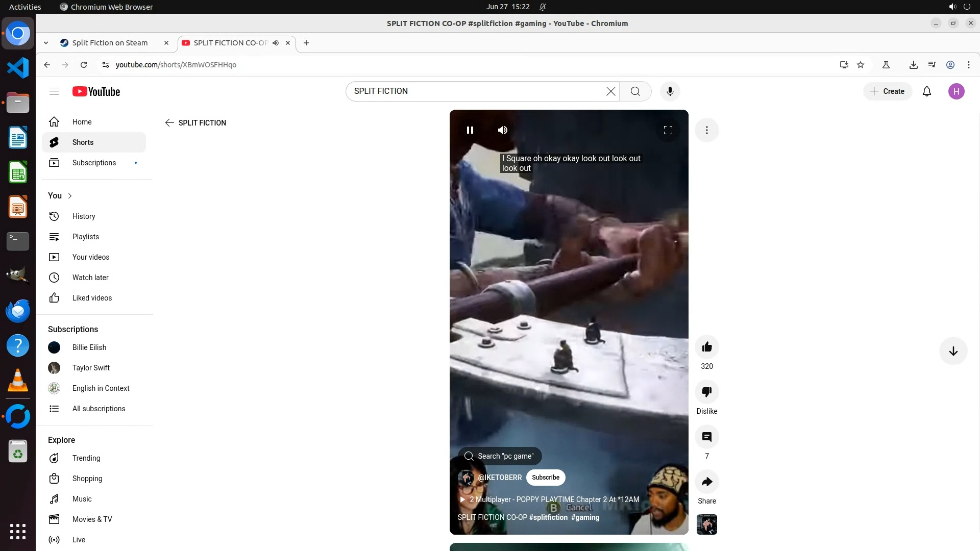Dislike this short video
This screenshot has height=551, width=980.
click(x=706, y=392)
